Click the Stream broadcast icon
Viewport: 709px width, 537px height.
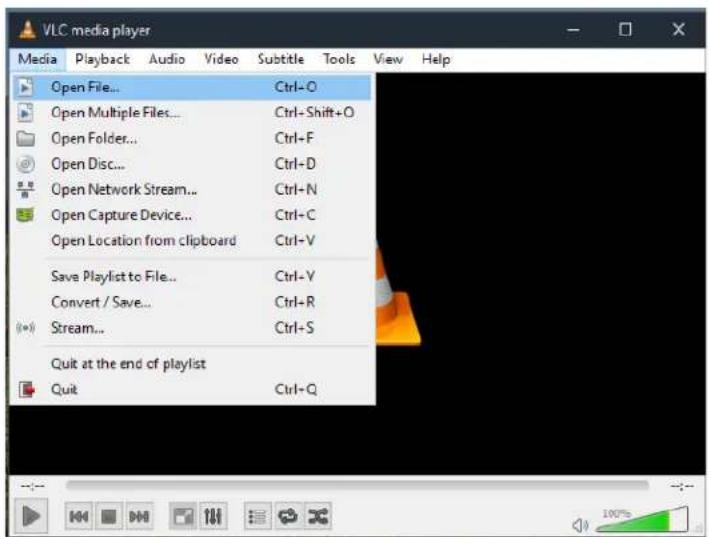(25, 327)
